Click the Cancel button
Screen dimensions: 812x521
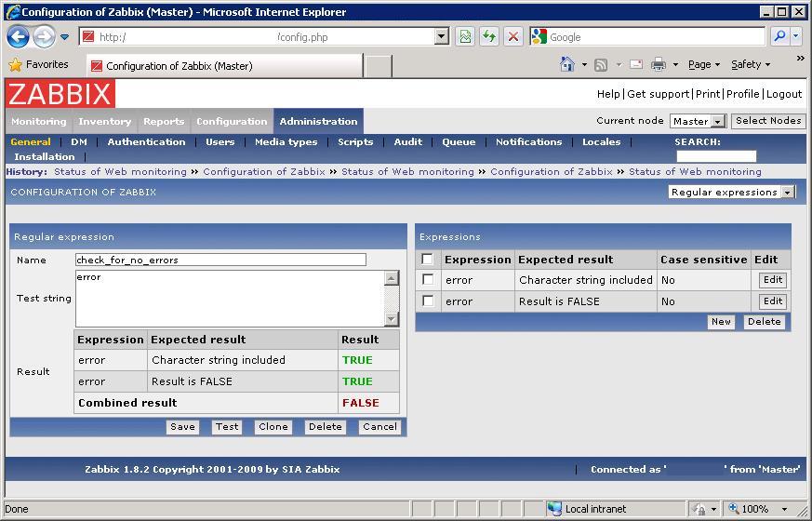point(379,427)
